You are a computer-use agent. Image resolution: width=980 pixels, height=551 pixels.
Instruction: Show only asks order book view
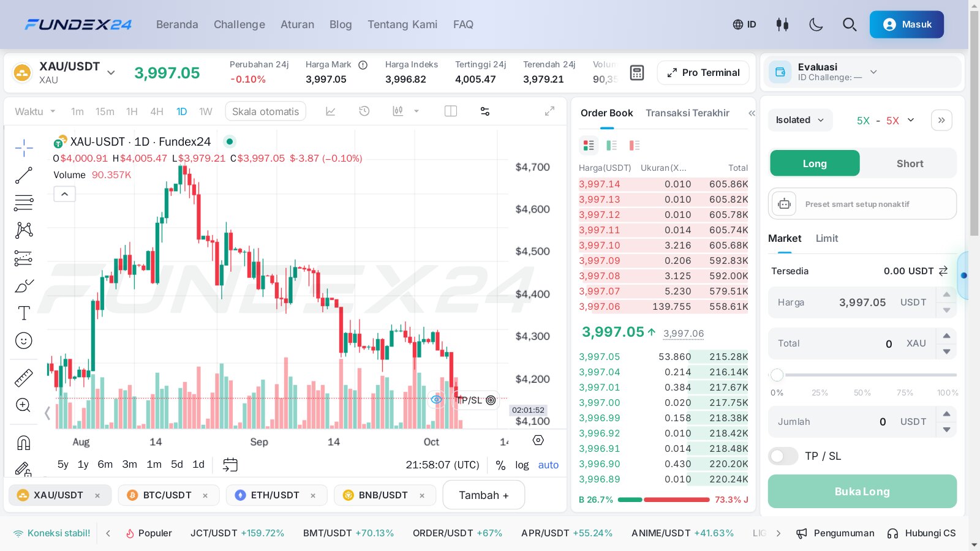click(x=635, y=145)
